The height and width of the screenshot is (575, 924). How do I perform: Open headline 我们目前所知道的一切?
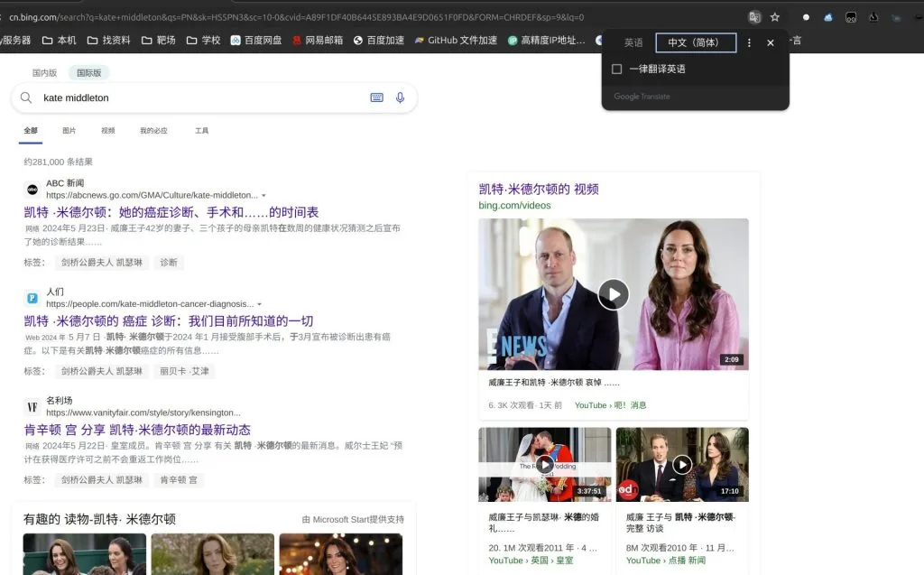click(x=169, y=320)
